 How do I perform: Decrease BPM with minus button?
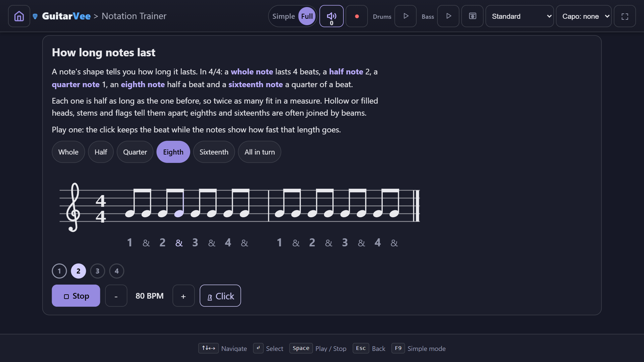coord(116,296)
